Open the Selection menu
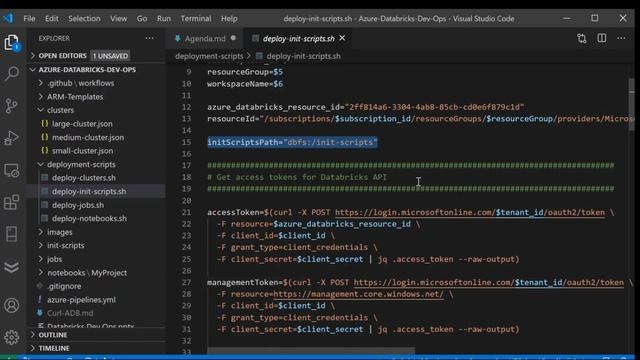The width and height of the screenshot is (640, 360). (84, 18)
